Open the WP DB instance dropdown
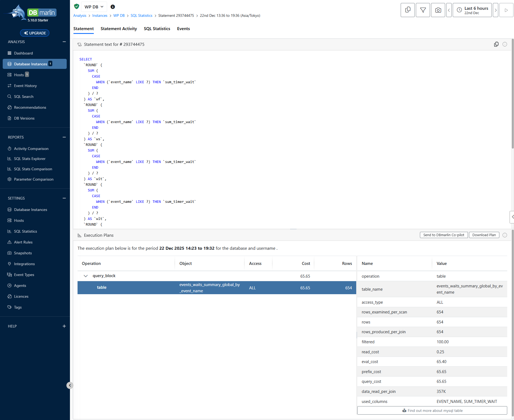Image resolution: width=514 pixels, height=420 pixels. [94, 7]
